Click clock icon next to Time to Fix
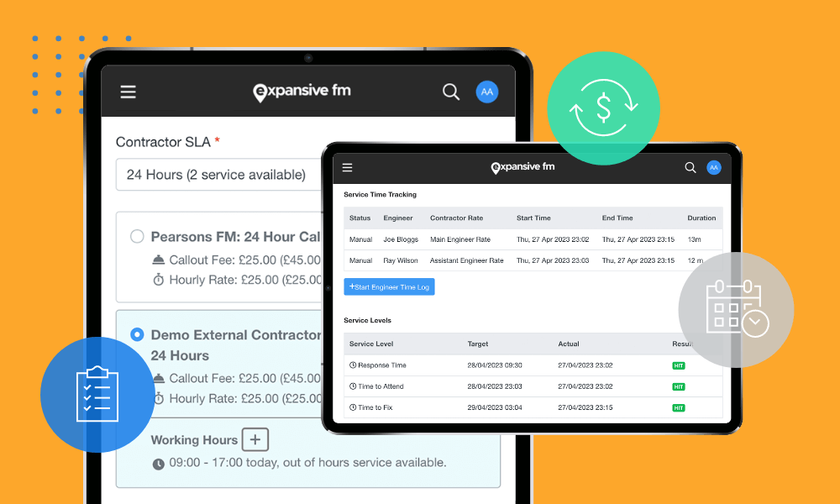Screen dimensions: 840x504 point(353,407)
